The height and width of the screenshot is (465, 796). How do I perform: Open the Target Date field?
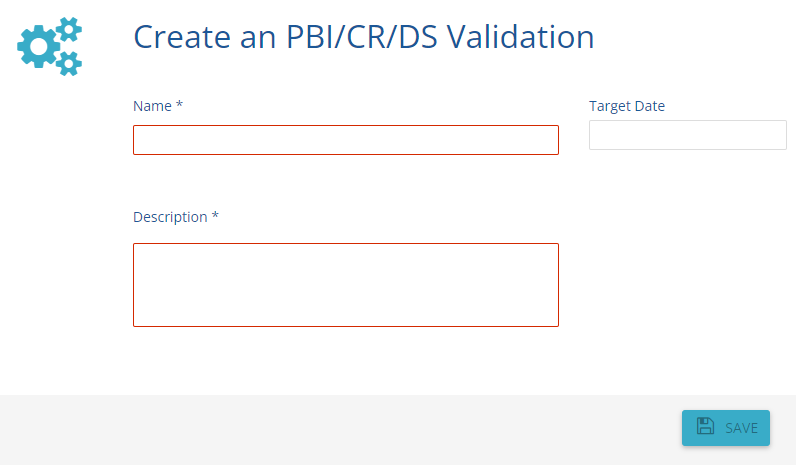coord(687,135)
